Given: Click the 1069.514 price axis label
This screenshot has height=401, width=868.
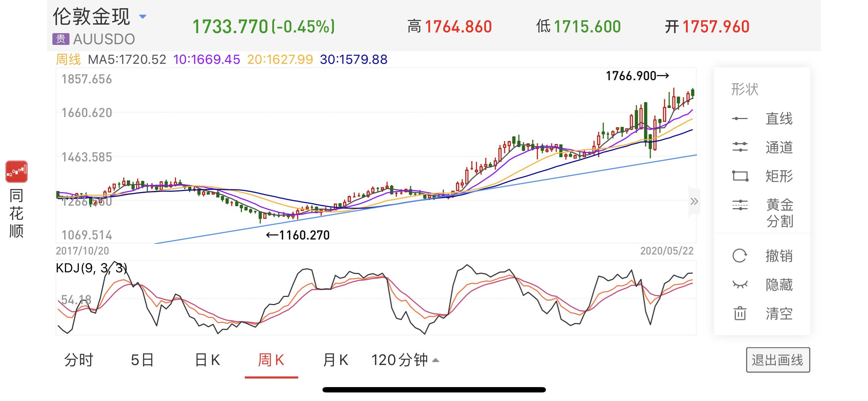Looking at the screenshot, I should [x=87, y=235].
